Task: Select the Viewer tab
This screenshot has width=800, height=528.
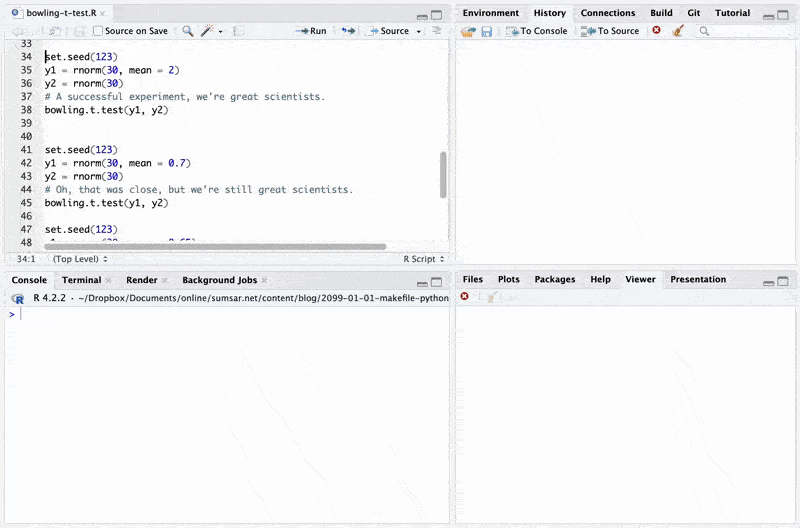Action: coord(640,280)
